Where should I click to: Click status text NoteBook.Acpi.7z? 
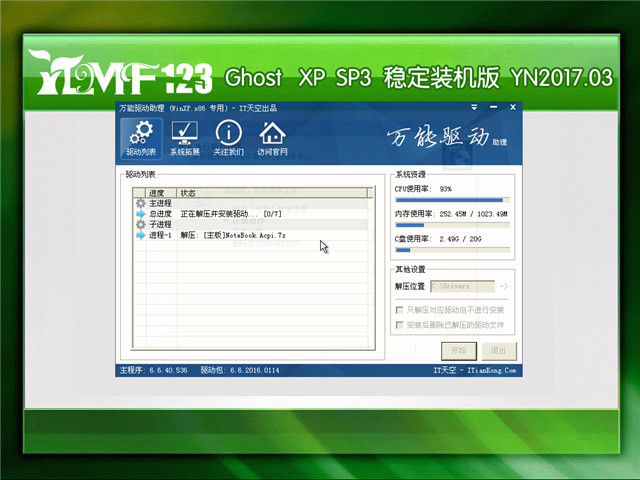tap(256, 236)
